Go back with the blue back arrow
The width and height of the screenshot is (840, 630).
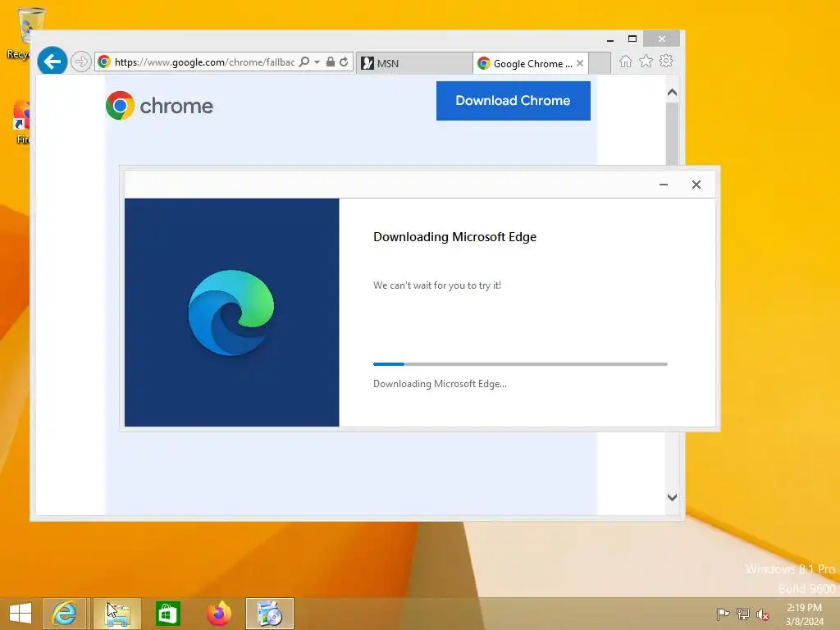(x=52, y=62)
